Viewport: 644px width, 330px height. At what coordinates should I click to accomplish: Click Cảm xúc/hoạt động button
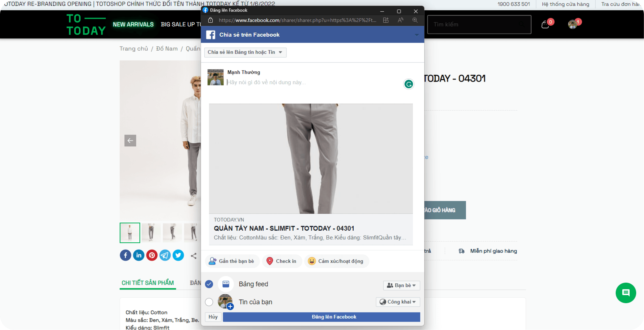point(336,261)
